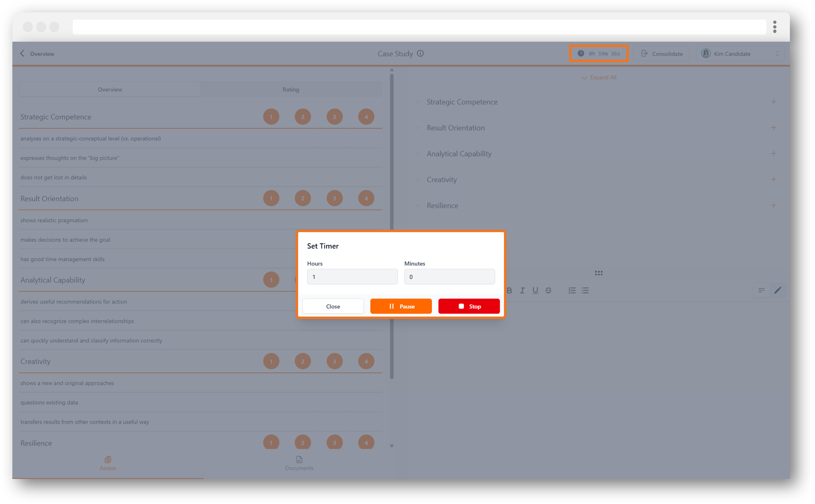This screenshot has height=504, width=815.
Task: Focus the Minutes input field
Action: coord(449,277)
